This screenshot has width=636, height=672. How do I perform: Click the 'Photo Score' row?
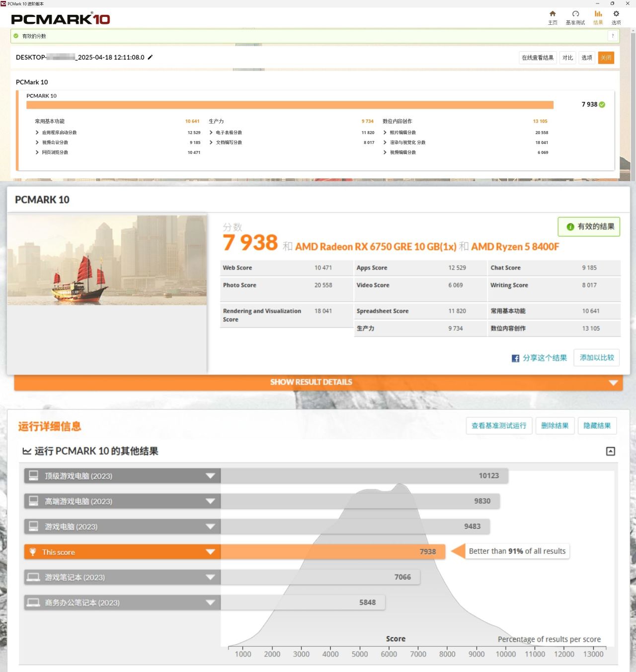point(286,290)
